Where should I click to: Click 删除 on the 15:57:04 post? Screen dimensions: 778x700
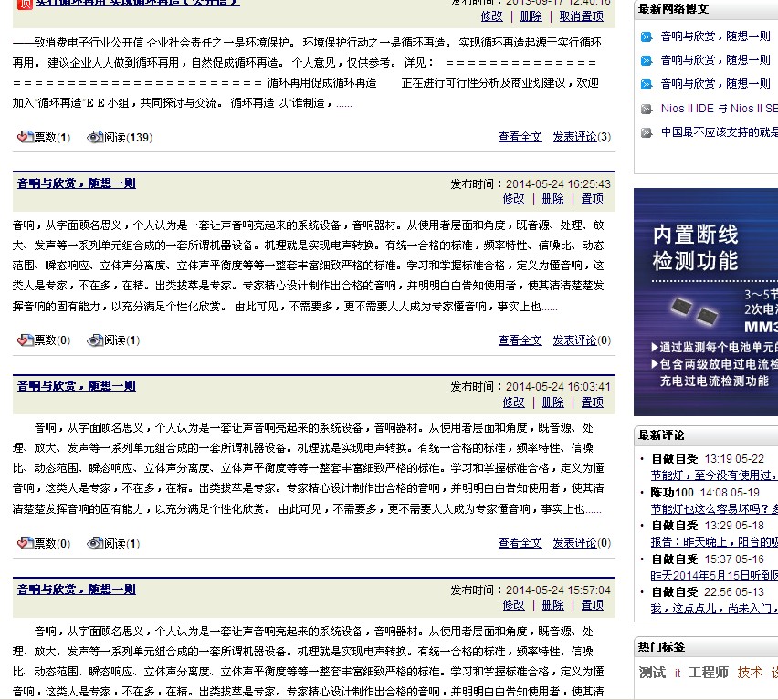(x=552, y=605)
